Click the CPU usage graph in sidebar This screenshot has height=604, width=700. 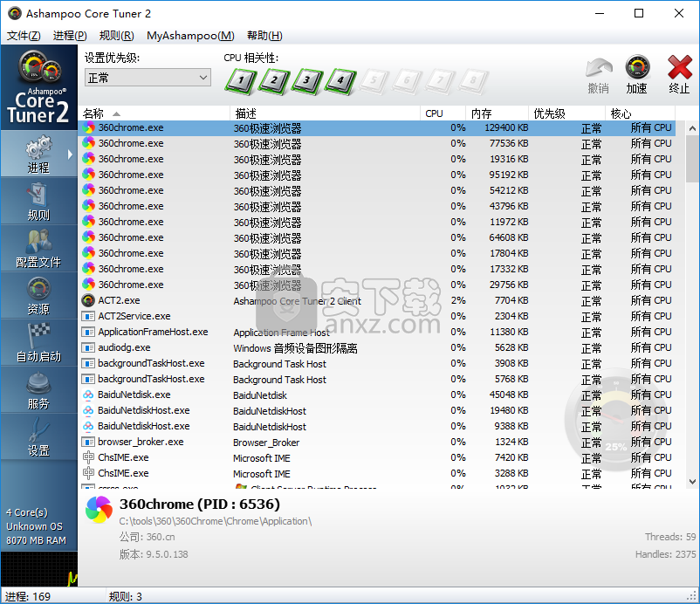click(x=38, y=569)
